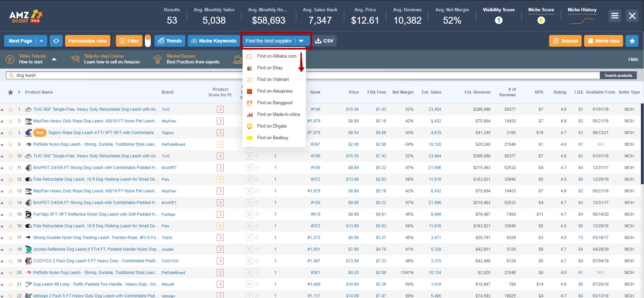Click Search products button
The width and height of the screenshot is (644, 298).
click(x=618, y=75)
